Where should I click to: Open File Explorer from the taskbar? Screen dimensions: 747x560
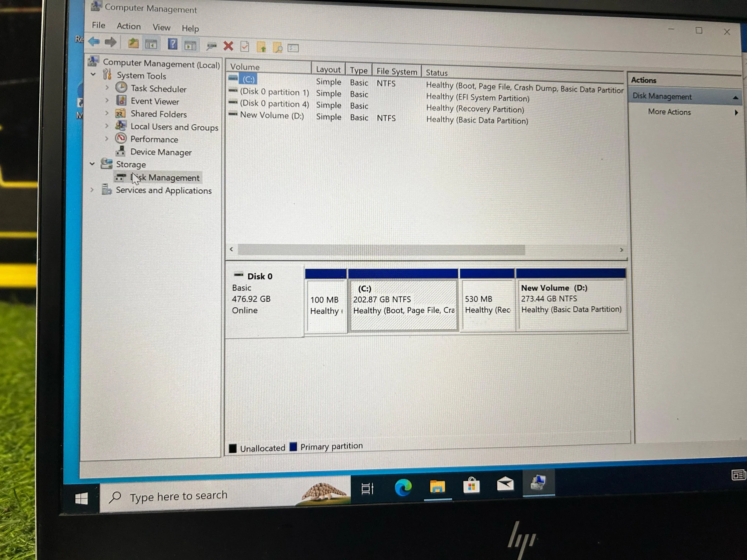click(x=437, y=487)
